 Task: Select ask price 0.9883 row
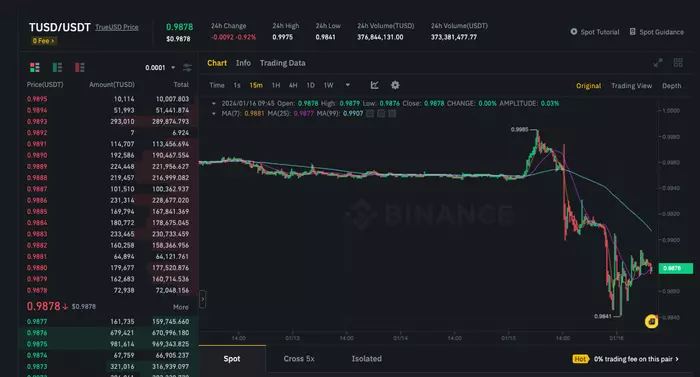(x=108, y=234)
